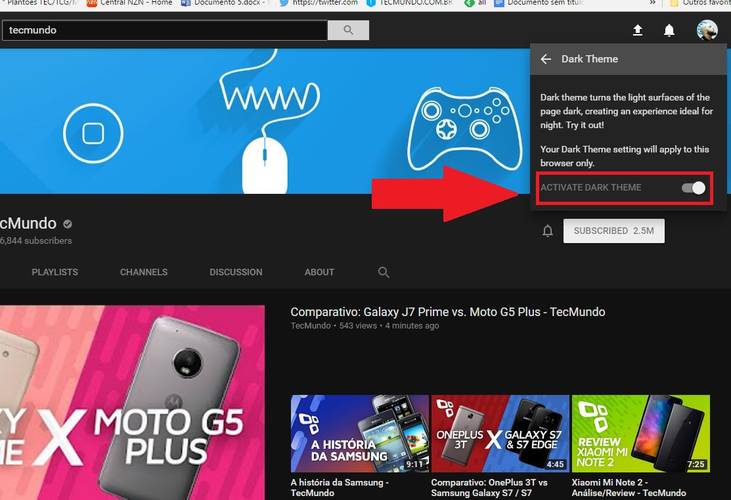Toggle the Activate Dark Theme switch
This screenshot has width=731, height=500.
[693, 188]
